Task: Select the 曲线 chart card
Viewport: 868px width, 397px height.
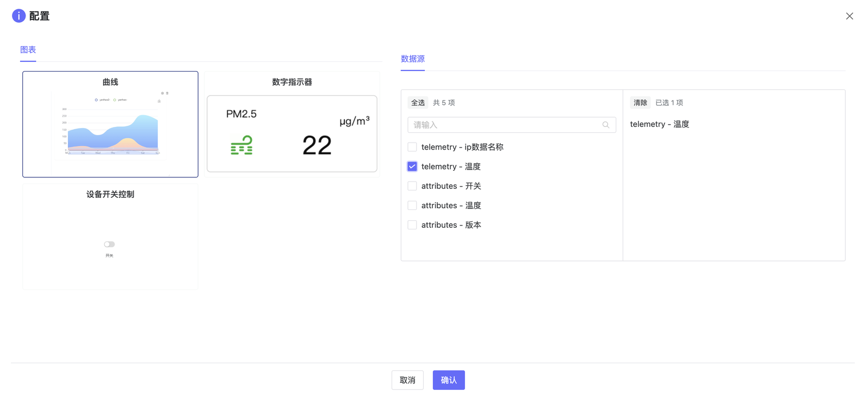Action: (110, 124)
